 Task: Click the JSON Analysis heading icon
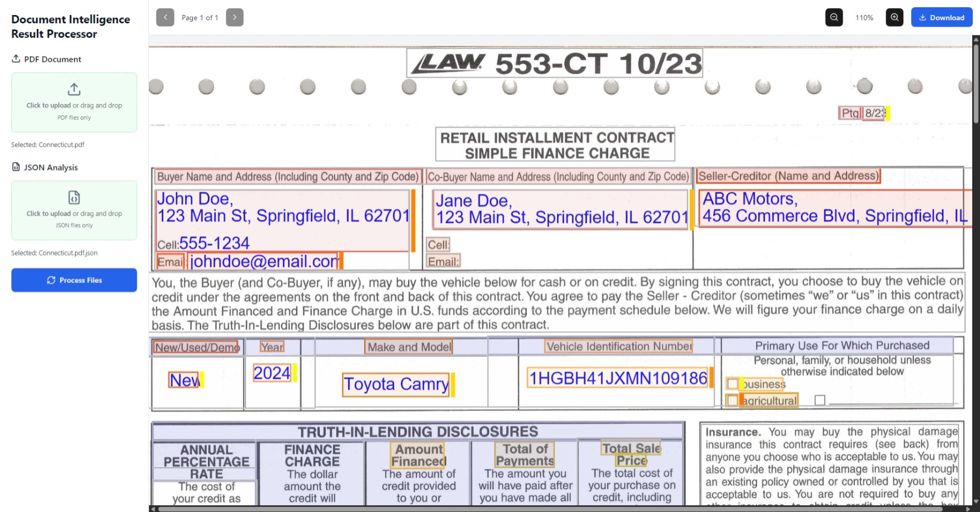coord(16,167)
